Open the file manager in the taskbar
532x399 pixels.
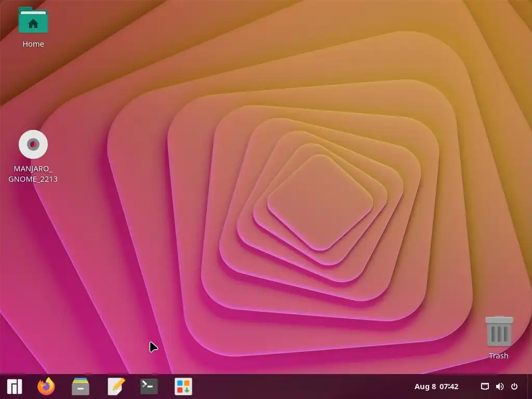coord(81,387)
